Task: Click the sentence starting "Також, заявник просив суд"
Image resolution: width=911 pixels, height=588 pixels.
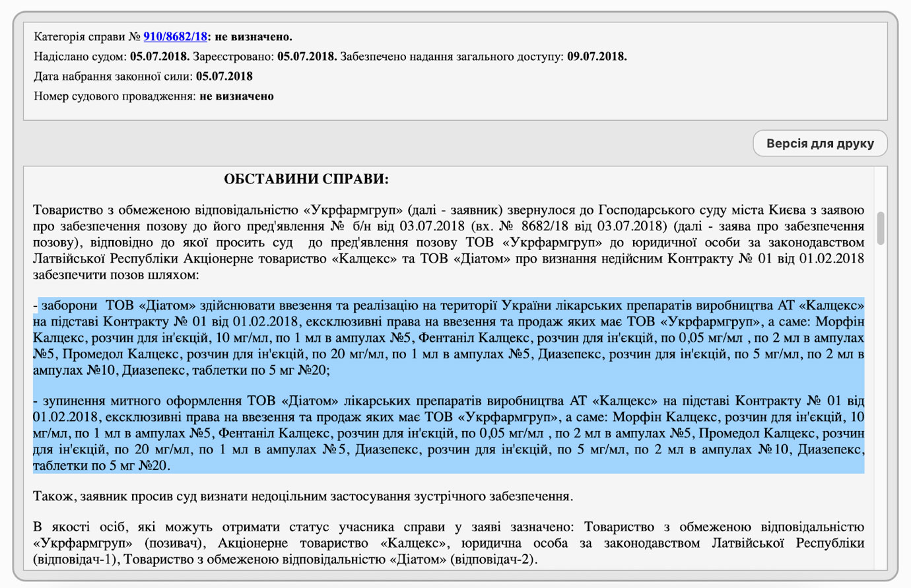Action: (303, 496)
